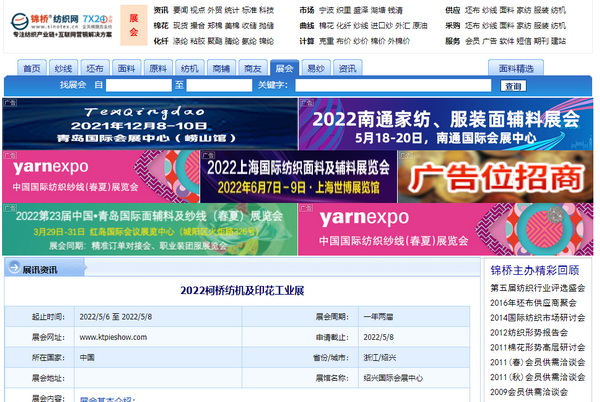
Task: Open the 2022柯桥纺机及印花工业展 title link
Action: click(x=241, y=291)
